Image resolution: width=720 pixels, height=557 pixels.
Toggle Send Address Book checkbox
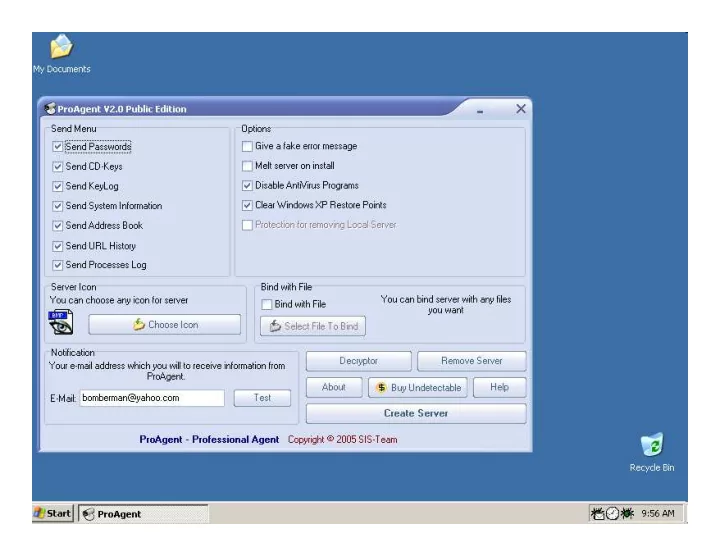(57, 226)
